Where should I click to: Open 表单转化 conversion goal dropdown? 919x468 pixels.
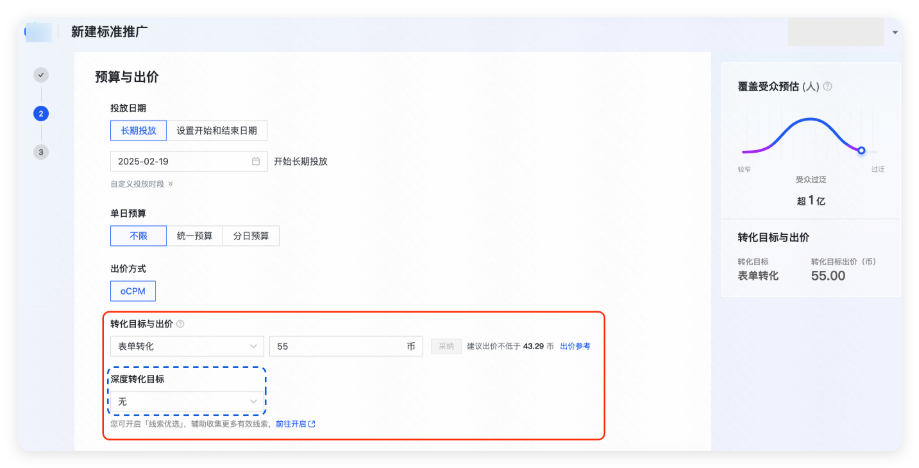tap(187, 346)
